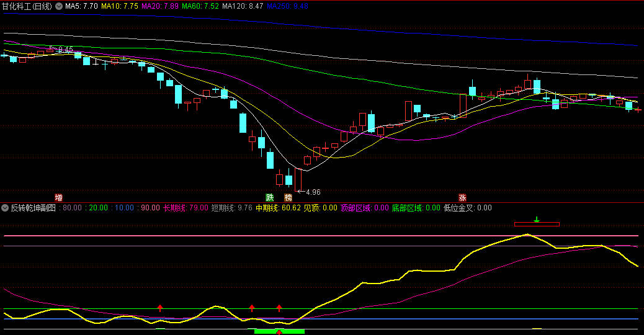Select the MA20: 7.89 label
This screenshot has height=335, width=644.
point(160,6)
